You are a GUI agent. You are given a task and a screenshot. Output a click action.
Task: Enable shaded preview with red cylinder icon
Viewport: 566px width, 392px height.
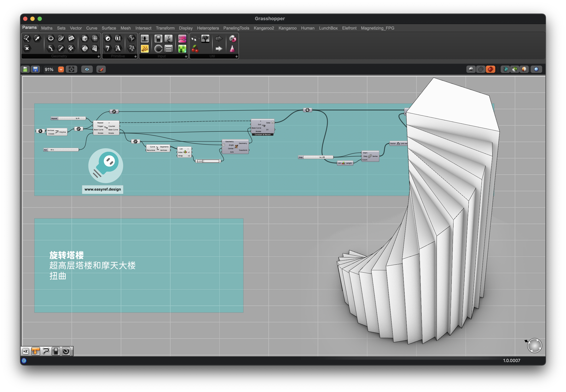tap(490, 69)
